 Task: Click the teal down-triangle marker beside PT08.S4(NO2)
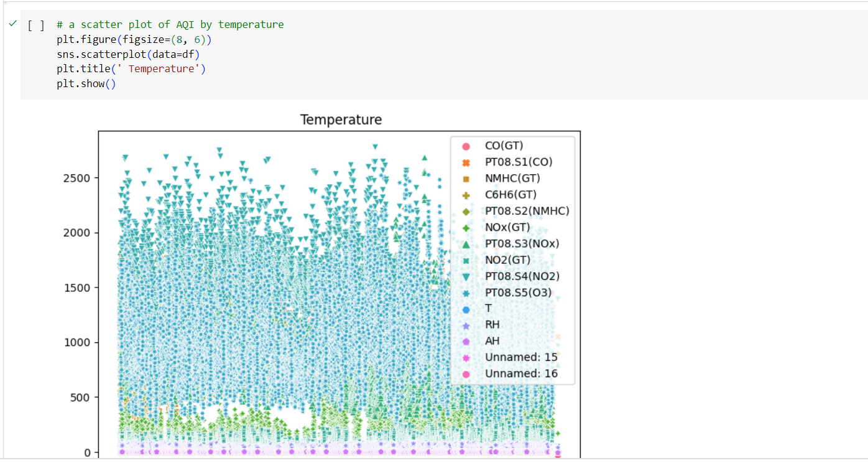coord(466,276)
